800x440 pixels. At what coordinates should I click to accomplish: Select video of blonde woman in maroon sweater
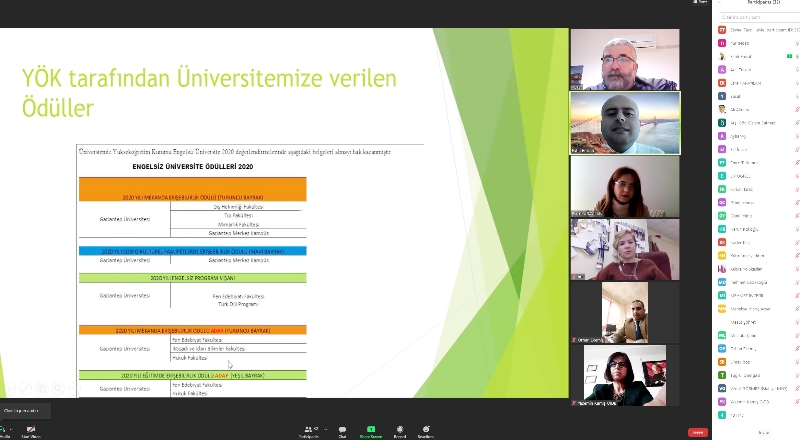point(625,250)
